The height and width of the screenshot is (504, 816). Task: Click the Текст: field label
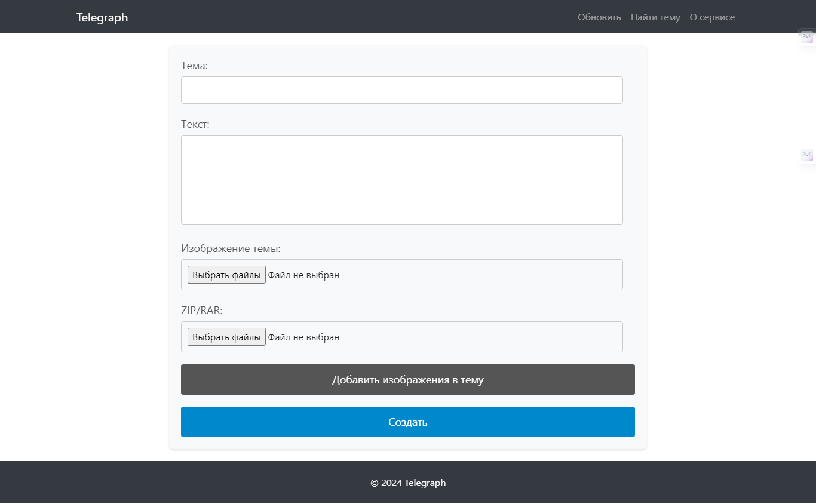point(195,124)
